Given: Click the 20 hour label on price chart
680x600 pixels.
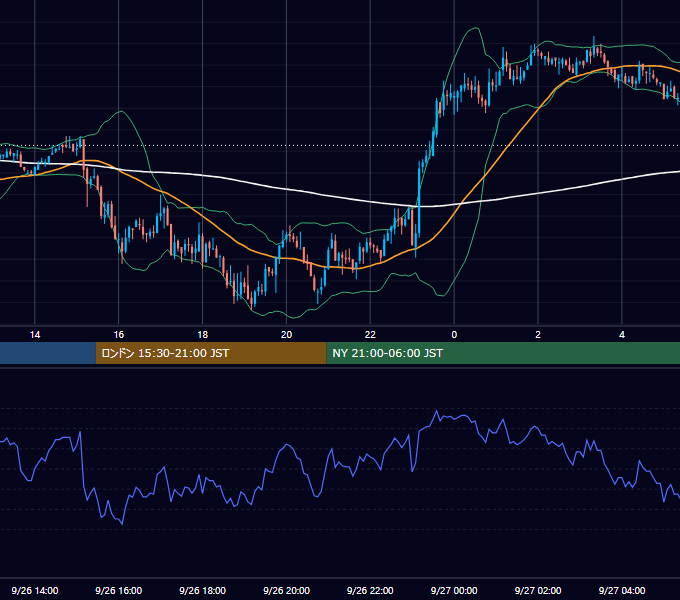Looking at the screenshot, I should tap(286, 335).
